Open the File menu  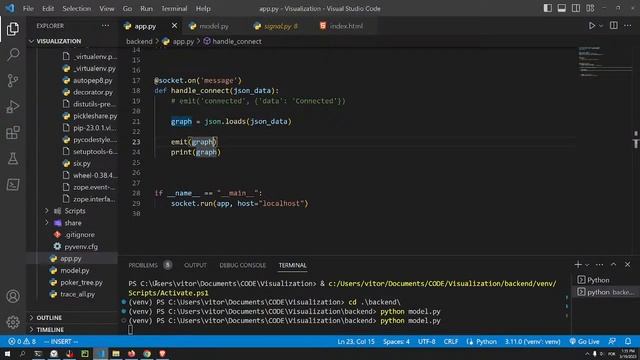28,9
